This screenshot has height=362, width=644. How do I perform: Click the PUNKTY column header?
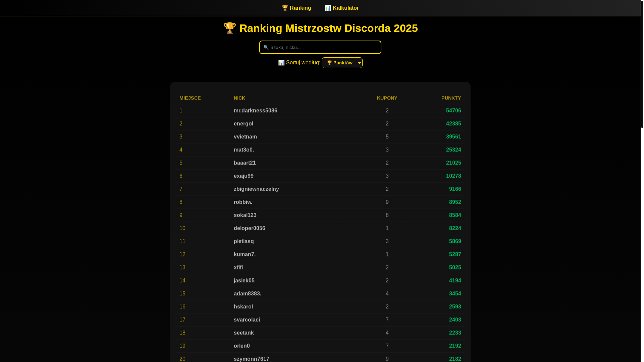[451, 98]
